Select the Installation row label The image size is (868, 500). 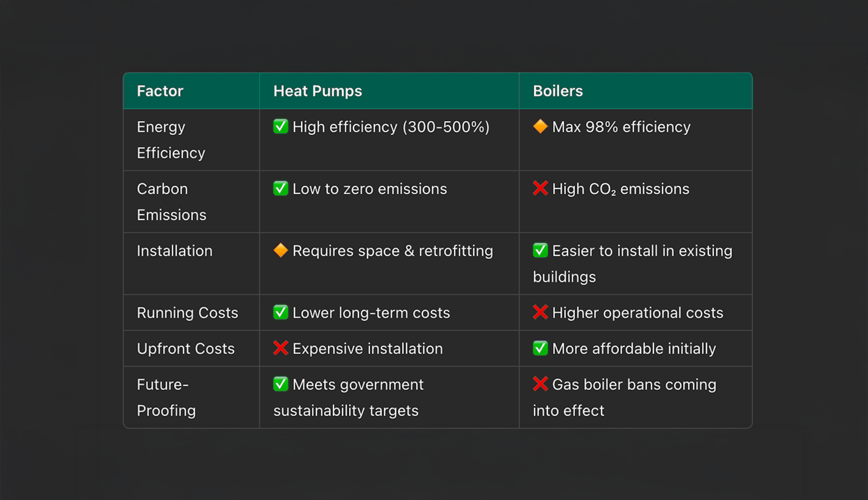coord(175,251)
